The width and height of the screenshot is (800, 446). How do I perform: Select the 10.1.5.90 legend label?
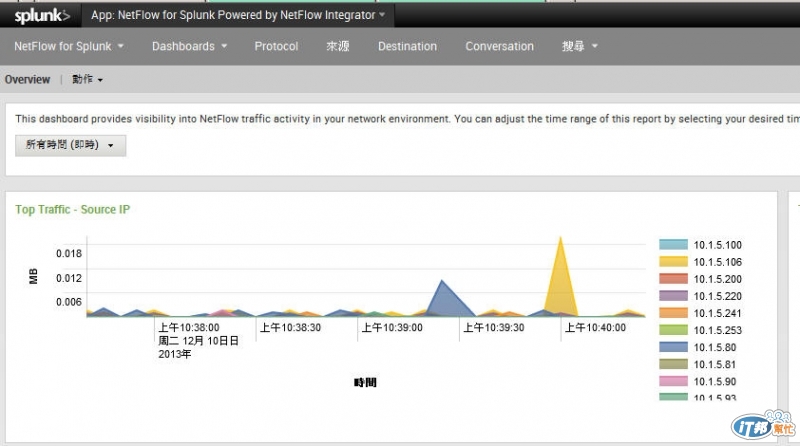(715, 382)
